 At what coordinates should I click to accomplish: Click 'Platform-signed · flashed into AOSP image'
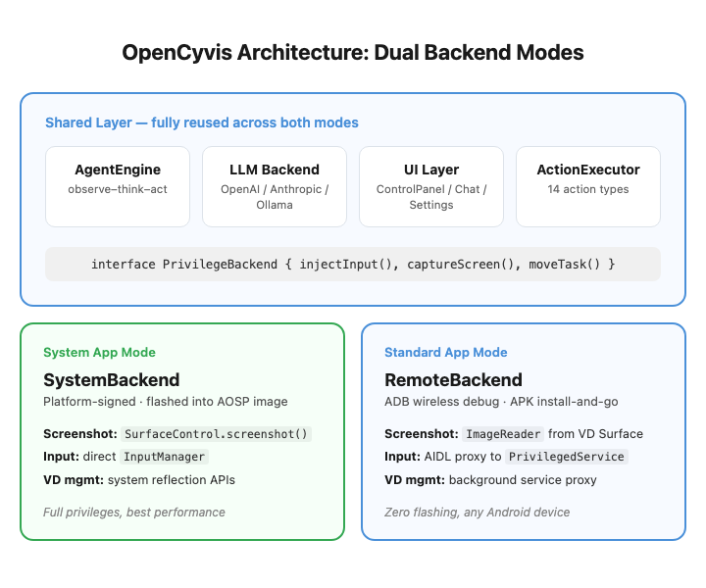(166, 402)
